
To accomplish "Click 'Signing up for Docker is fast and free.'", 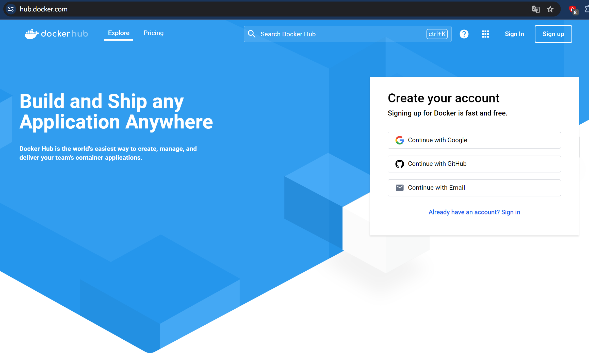I will point(447,113).
